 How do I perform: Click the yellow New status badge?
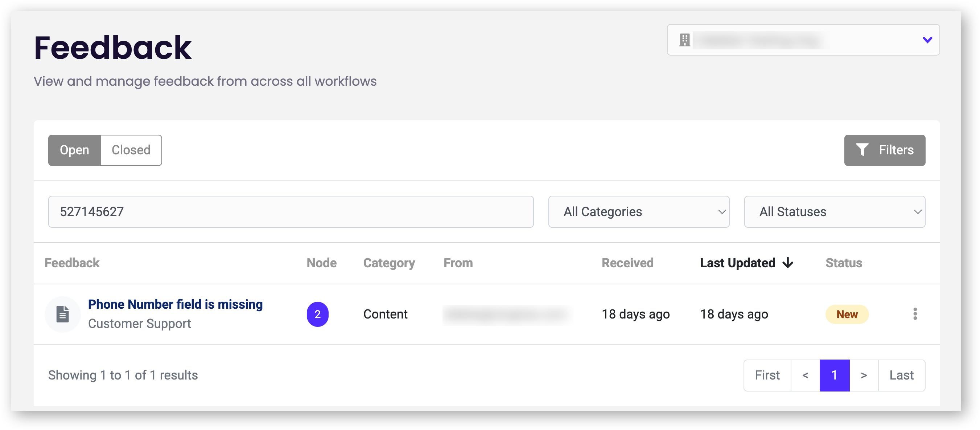(847, 314)
